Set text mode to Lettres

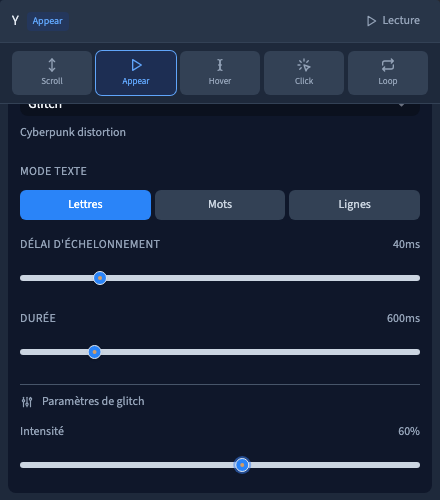point(85,205)
